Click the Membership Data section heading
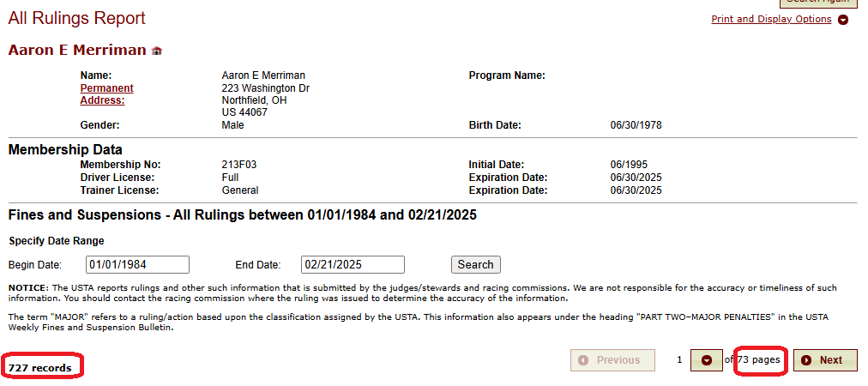This screenshot has height=386, width=868. 65,149
